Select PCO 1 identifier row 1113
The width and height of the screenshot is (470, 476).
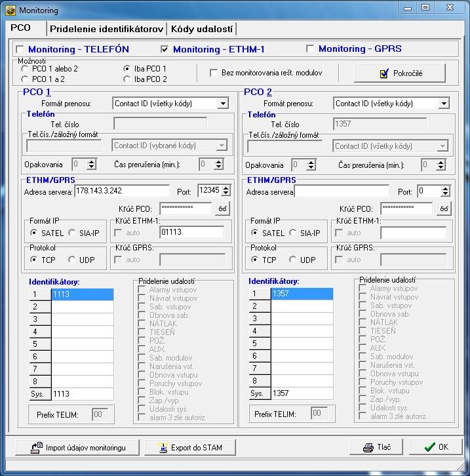click(x=83, y=294)
